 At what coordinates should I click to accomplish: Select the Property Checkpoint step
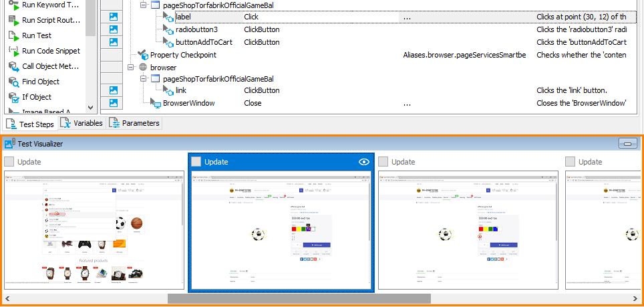pyautogui.click(x=183, y=55)
